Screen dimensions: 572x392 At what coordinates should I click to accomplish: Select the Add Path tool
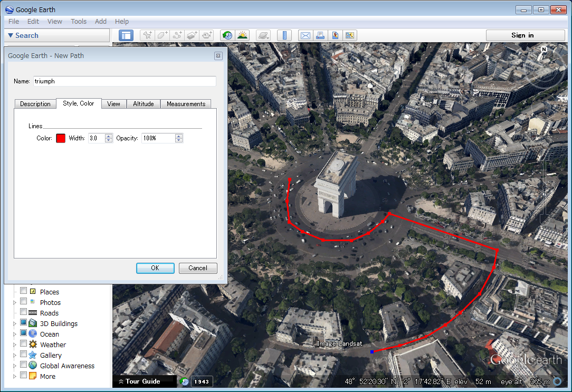point(177,35)
